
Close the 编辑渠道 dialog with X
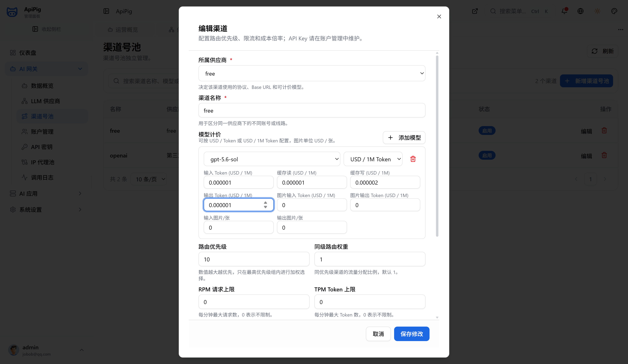[439, 16]
